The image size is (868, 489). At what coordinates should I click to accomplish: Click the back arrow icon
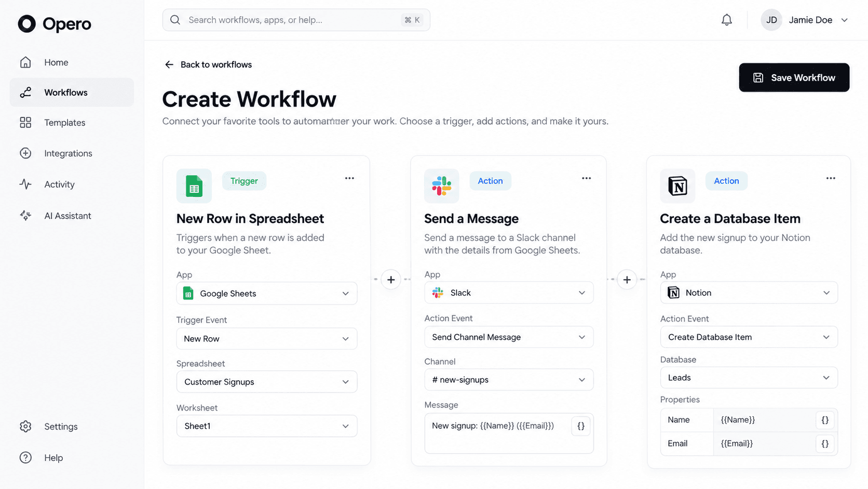[x=169, y=64]
